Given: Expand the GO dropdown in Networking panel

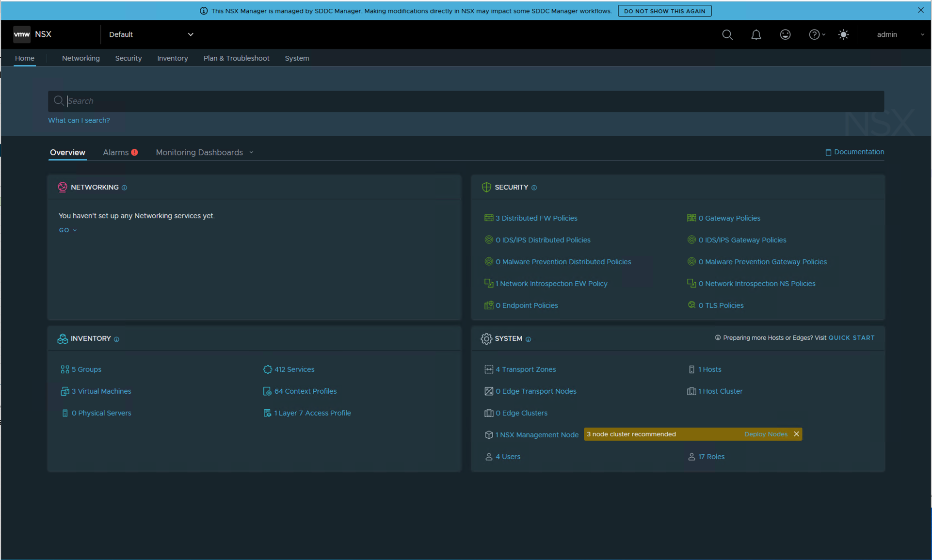Looking at the screenshot, I should click(x=74, y=230).
